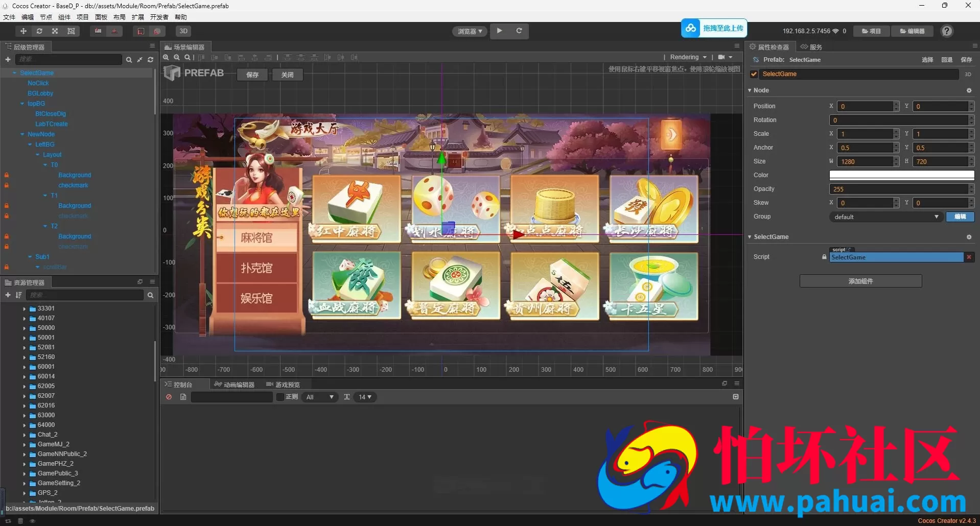Add an asset with assets plus icon
980x526 pixels.
coord(8,295)
